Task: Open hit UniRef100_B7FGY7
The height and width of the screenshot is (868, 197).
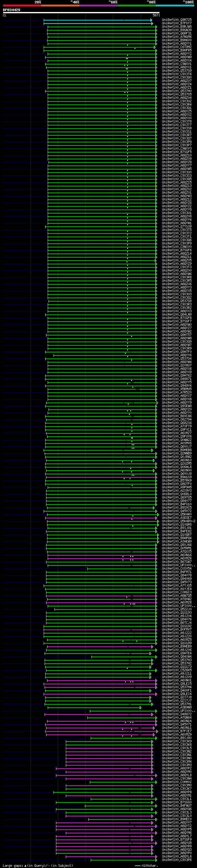Action: point(176,23)
